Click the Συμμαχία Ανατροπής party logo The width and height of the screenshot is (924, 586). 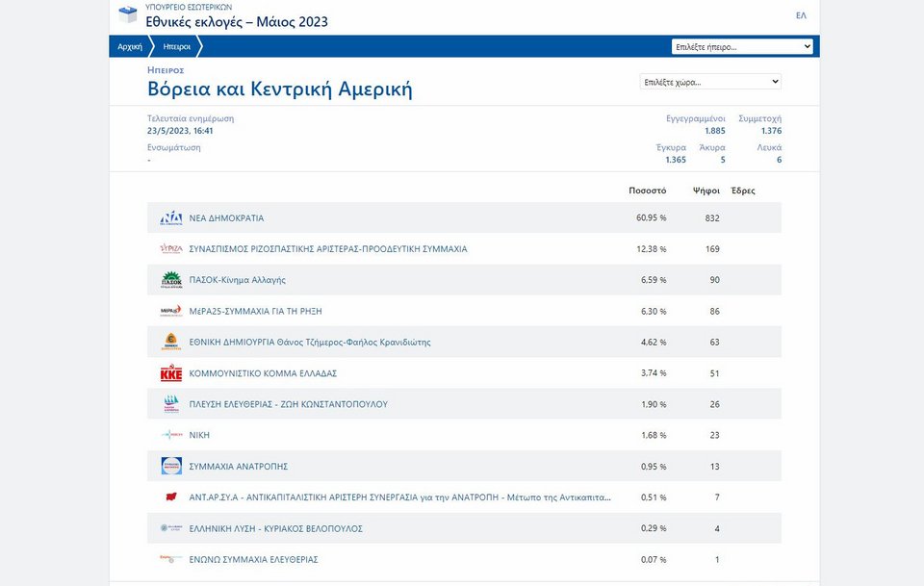[170, 467]
